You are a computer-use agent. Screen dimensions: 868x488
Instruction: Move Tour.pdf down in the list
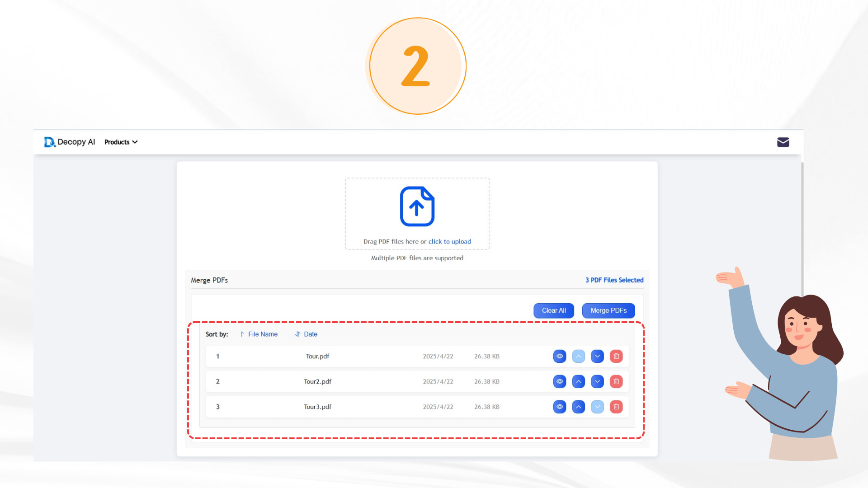(597, 357)
